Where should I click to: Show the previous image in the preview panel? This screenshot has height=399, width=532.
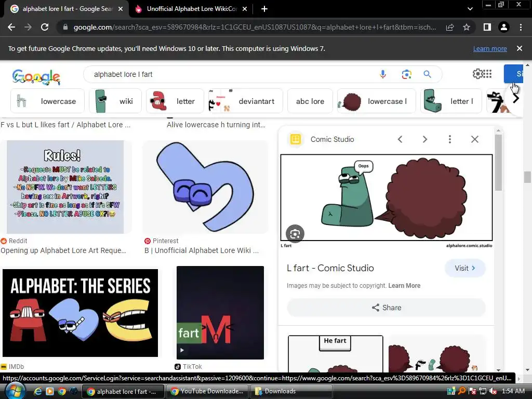click(400, 139)
